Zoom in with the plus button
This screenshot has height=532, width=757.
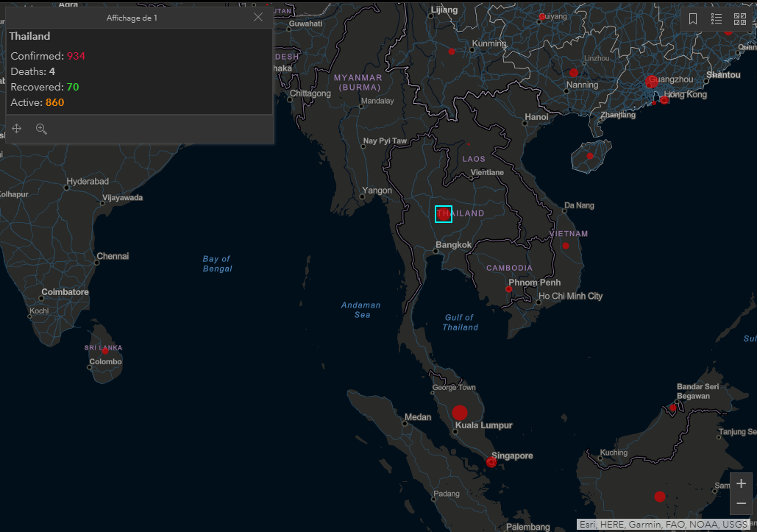pyautogui.click(x=741, y=483)
